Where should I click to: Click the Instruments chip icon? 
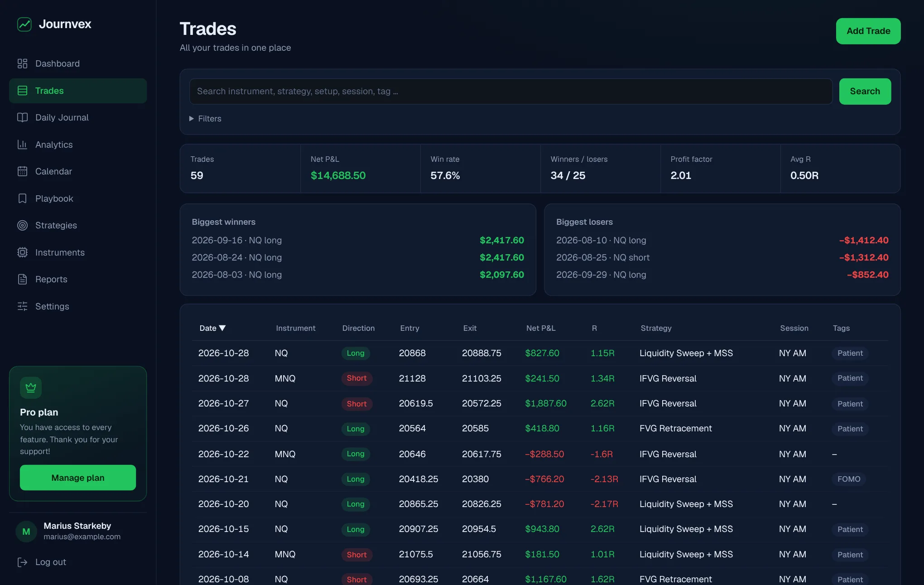click(x=22, y=252)
